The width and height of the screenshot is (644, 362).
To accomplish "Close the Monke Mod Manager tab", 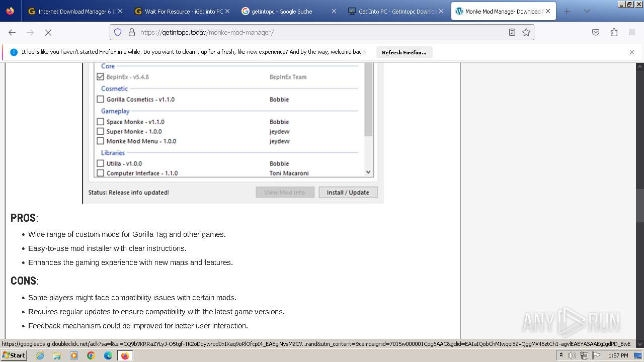I will click(x=548, y=11).
